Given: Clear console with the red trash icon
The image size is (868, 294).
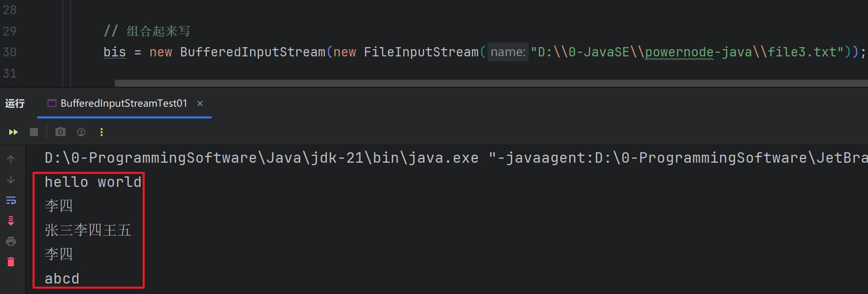Looking at the screenshot, I should pyautogui.click(x=11, y=262).
